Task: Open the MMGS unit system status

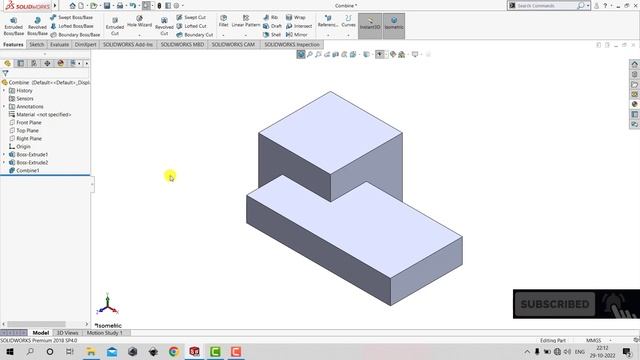Action: tap(594, 340)
